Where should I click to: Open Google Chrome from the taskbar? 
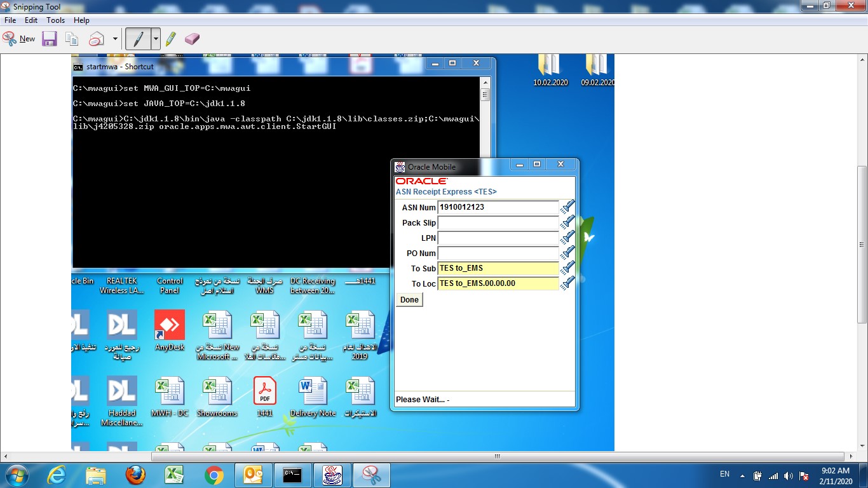click(214, 475)
